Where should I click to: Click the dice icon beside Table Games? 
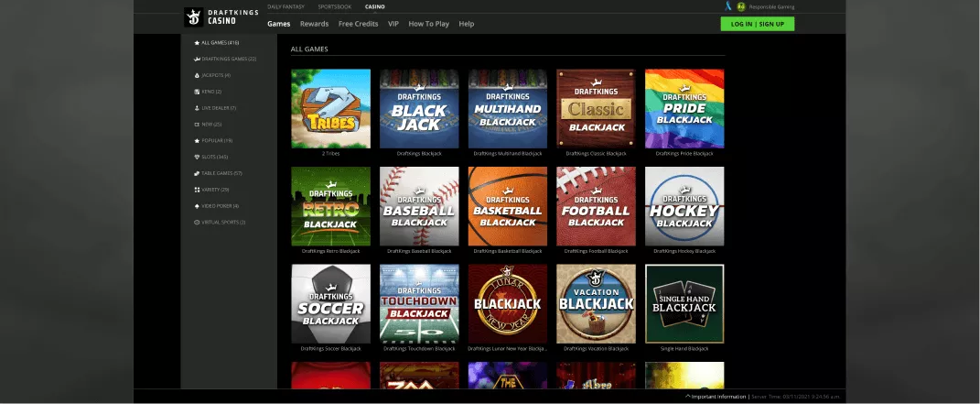click(197, 173)
